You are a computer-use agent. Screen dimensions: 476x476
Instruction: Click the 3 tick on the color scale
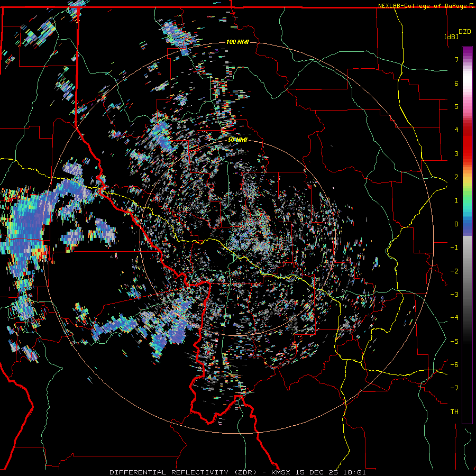click(456, 153)
